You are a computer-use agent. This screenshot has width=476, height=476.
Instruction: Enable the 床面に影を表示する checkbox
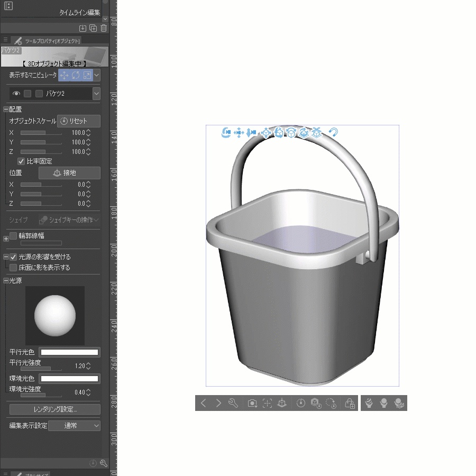(13, 268)
